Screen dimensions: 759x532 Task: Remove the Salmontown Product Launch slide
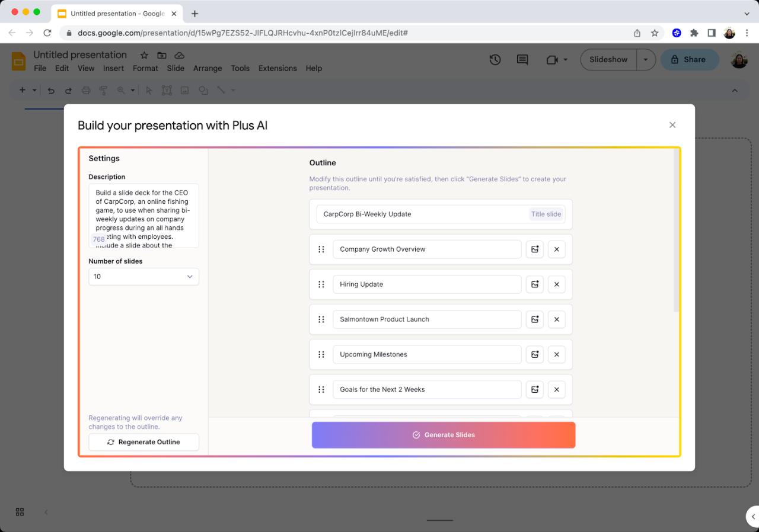[556, 319]
